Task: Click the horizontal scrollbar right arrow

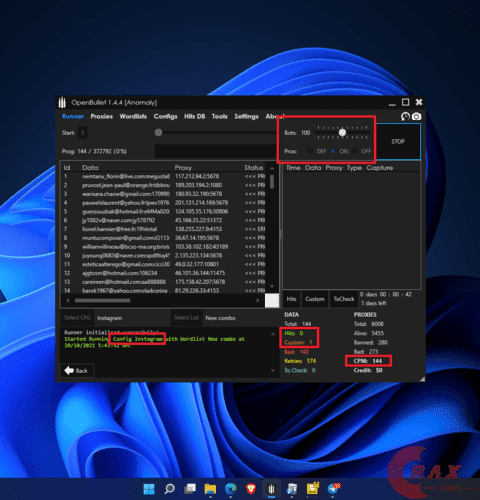Action: [258, 300]
